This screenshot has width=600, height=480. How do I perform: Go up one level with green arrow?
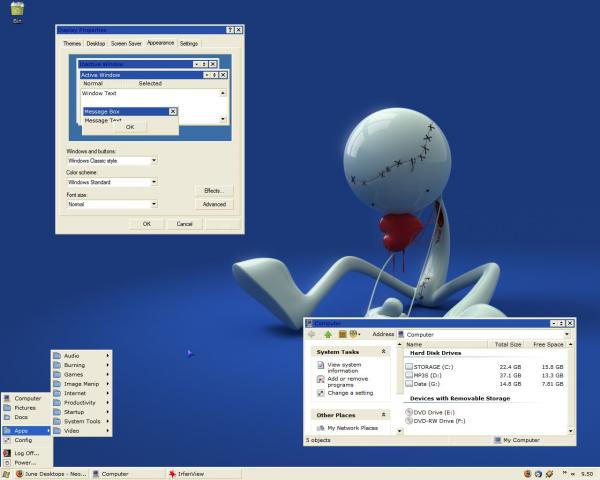coord(328,335)
